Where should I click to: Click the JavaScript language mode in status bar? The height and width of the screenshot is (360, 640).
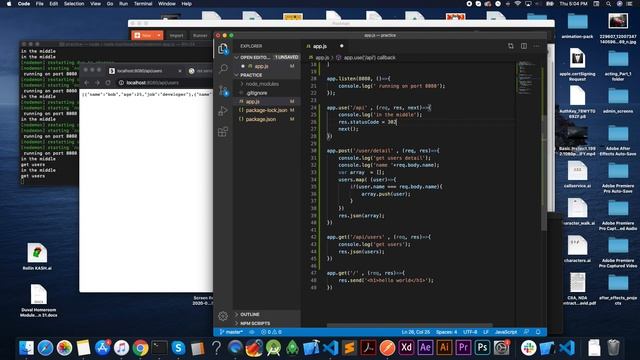[506, 332]
